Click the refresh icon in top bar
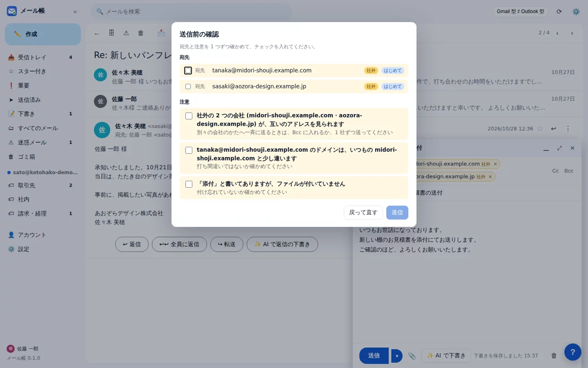588x368 pixels. [x=559, y=11]
